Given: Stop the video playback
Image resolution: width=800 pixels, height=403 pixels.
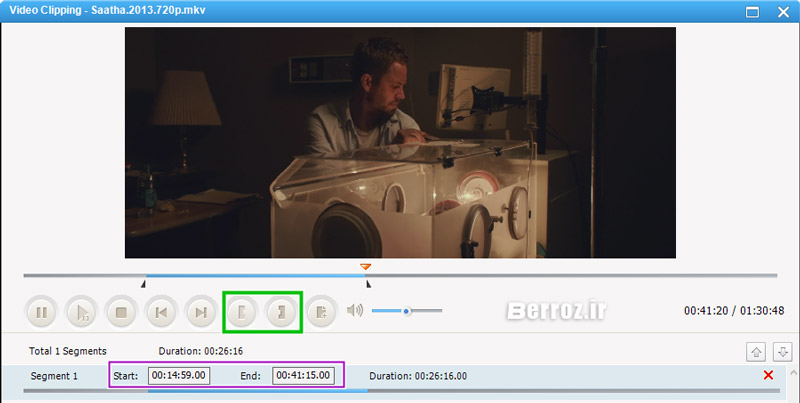Looking at the screenshot, I should click(121, 312).
